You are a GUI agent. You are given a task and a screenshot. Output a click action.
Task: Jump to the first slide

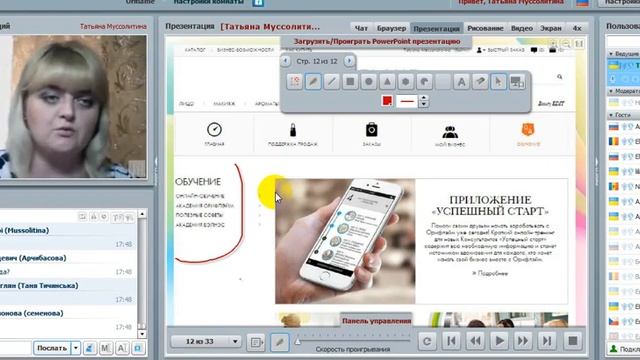[x=451, y=341]
